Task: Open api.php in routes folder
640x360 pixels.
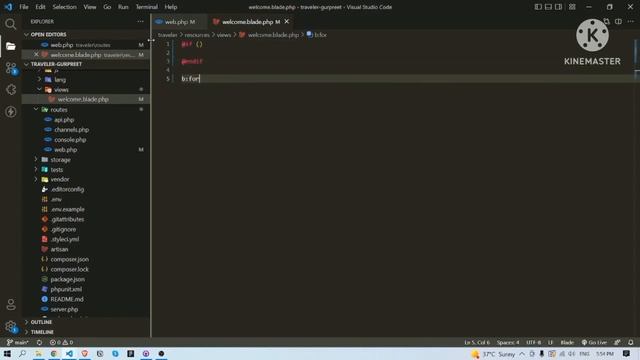Action: point(64,120)
